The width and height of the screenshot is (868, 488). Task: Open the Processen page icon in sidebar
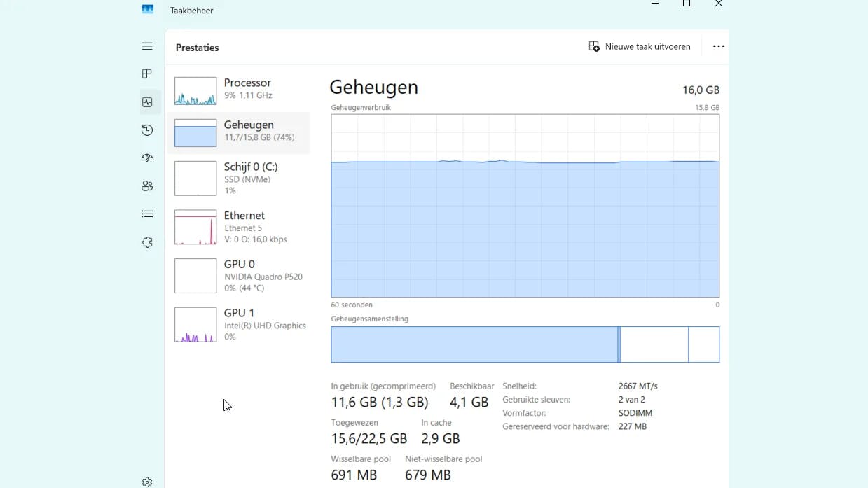click(147, 74)
